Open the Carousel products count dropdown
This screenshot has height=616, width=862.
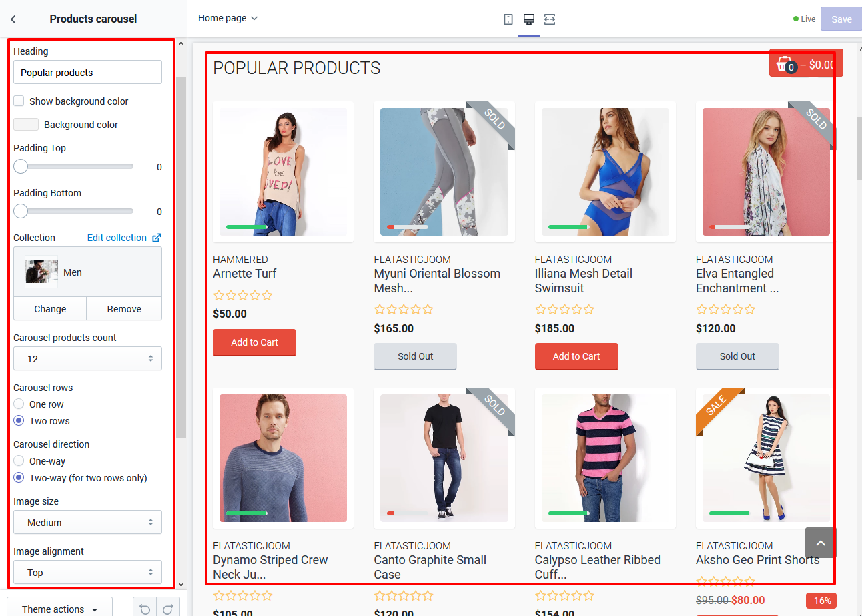[87, 359]
